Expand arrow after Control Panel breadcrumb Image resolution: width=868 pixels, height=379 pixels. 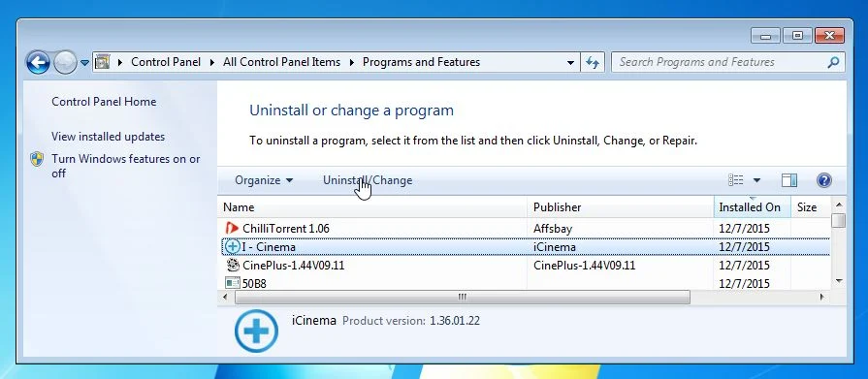[x=212, y=63]
